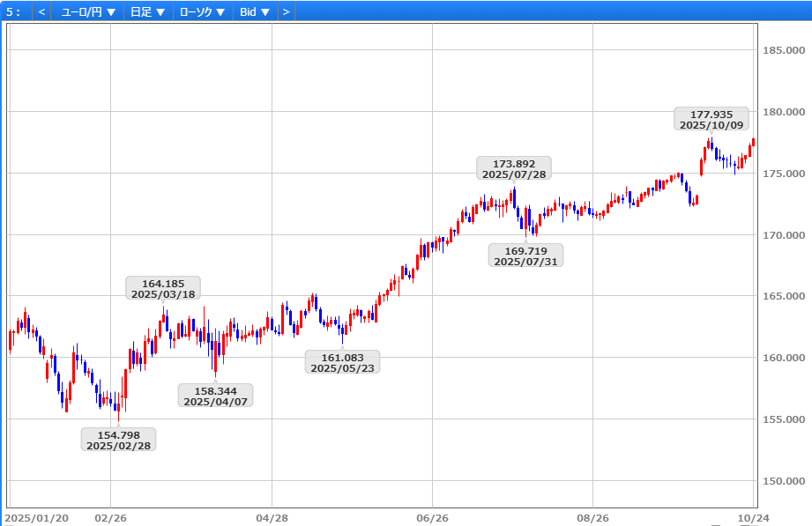
Task: Open the Bid price type dropdown
Action: coord(255,12)
